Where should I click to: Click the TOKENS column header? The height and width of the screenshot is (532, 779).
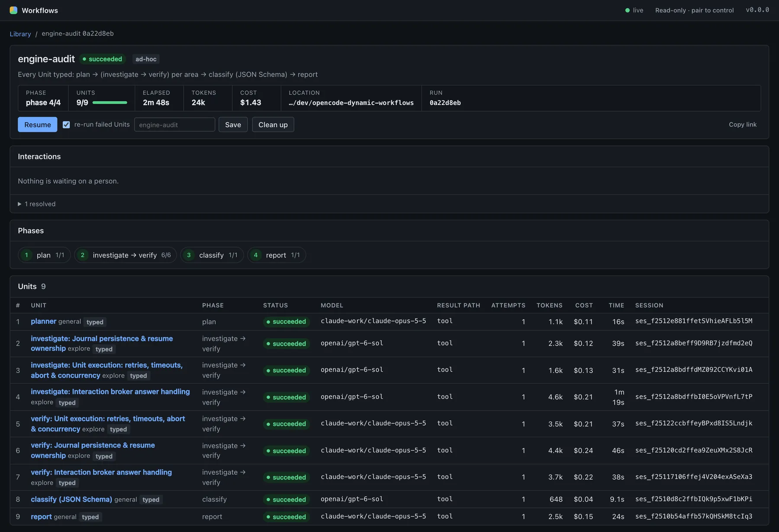[549, 305]
